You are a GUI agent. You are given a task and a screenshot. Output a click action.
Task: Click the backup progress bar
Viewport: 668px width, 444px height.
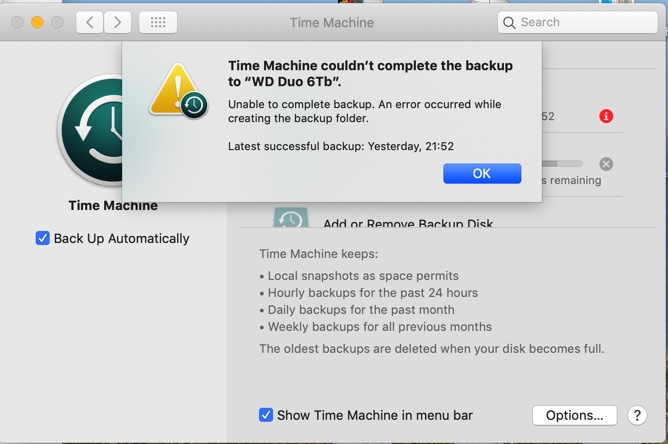[x=562, y=164]
